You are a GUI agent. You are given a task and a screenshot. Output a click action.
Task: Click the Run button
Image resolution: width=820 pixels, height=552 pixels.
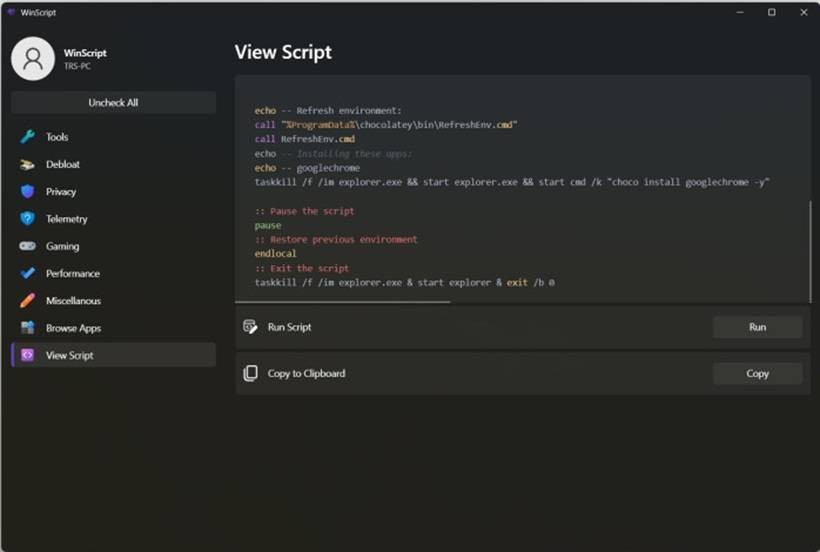coord(757,327)
